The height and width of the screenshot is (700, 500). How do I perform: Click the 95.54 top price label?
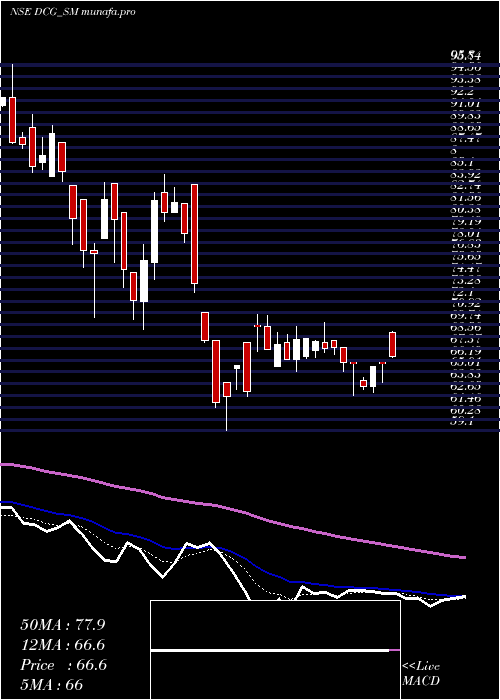pyautogui.click(x=466, y=56)
